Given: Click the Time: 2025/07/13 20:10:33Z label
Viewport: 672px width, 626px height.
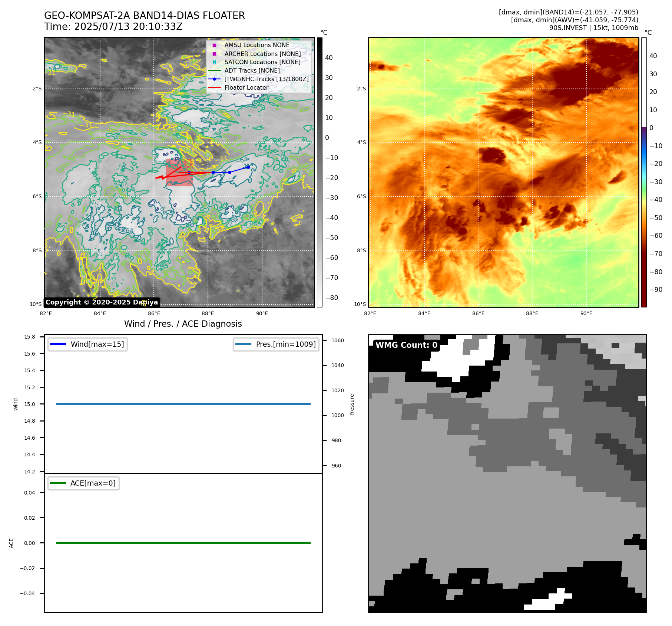Looking at the screenshot, I should (x=113, y=27).
